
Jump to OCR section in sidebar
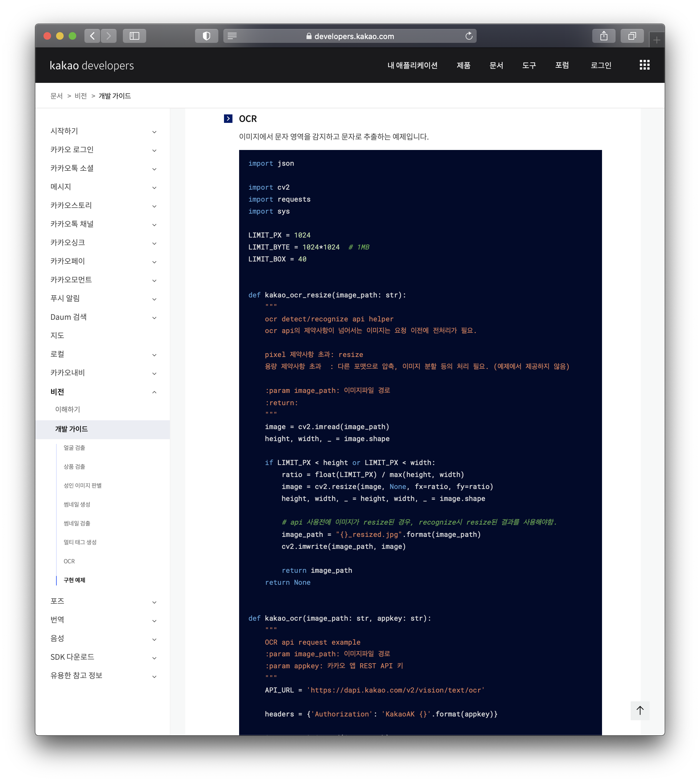pos(69,561)
